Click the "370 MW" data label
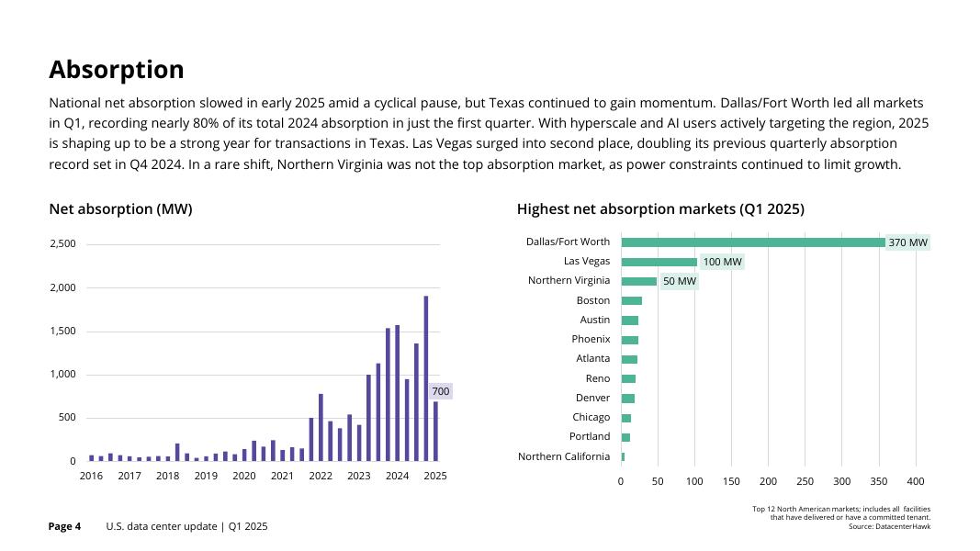This screenshot has width=980, height=551. (x=907, y=243)
